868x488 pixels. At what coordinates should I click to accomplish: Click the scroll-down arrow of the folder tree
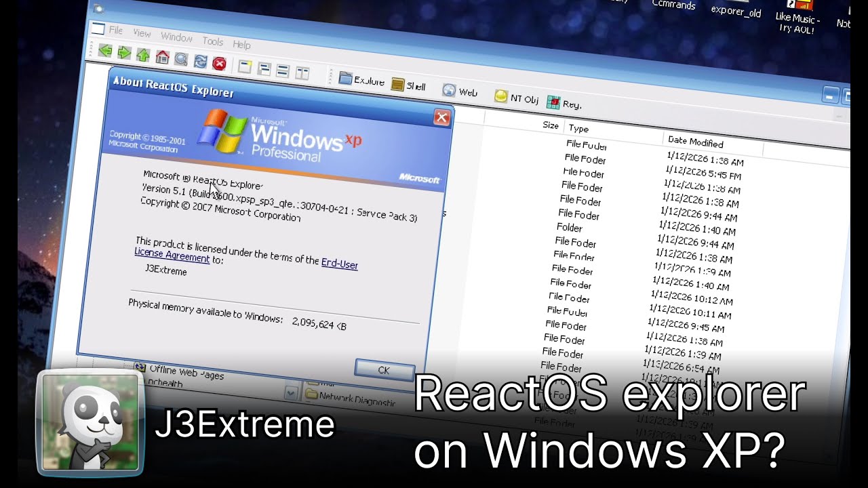point(291,392)
